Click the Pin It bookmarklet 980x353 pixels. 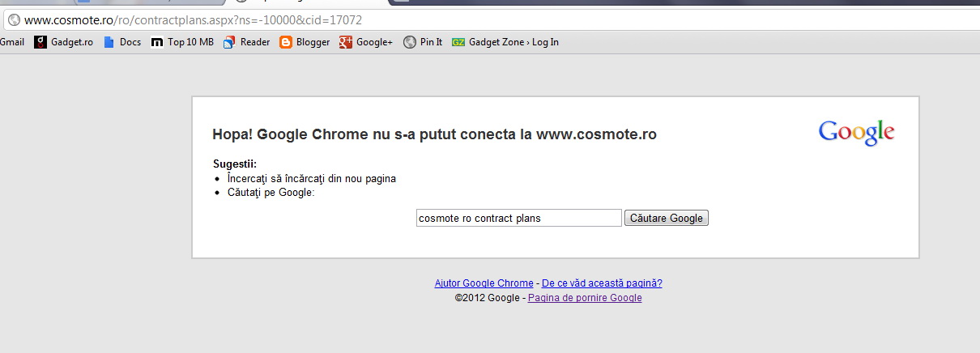click(423, 42)
